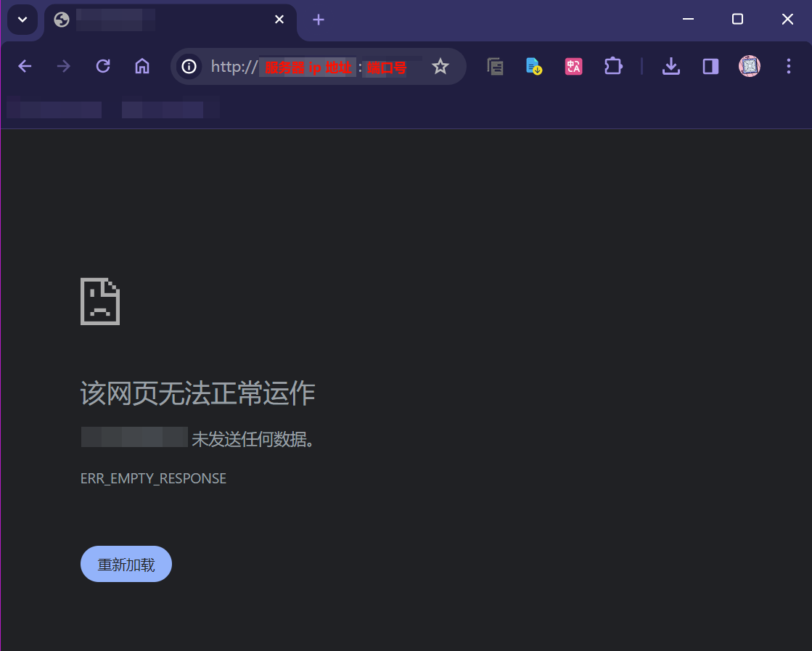This screenshot has height=651, width=812.
Task: Go to the home page
Action: [x=142, y=67]
